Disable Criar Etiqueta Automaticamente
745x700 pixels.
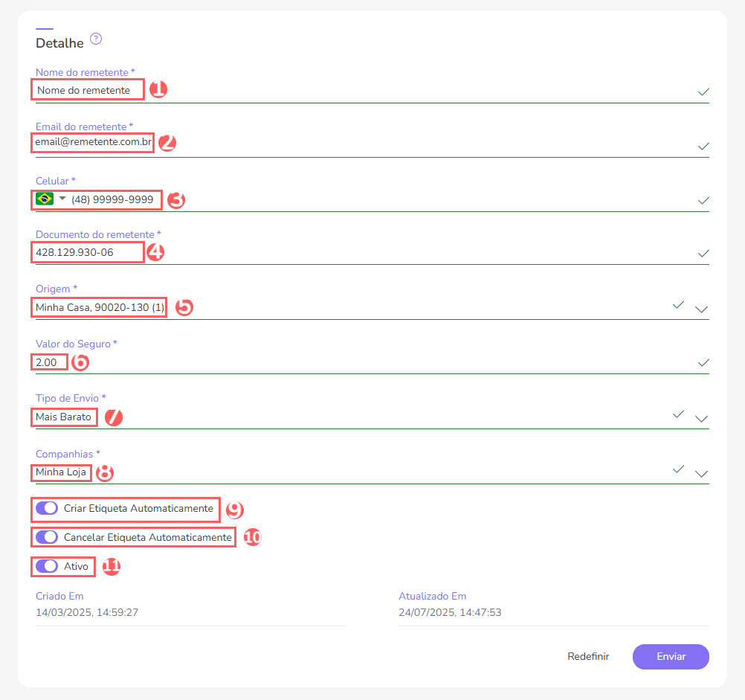point(46,507)
